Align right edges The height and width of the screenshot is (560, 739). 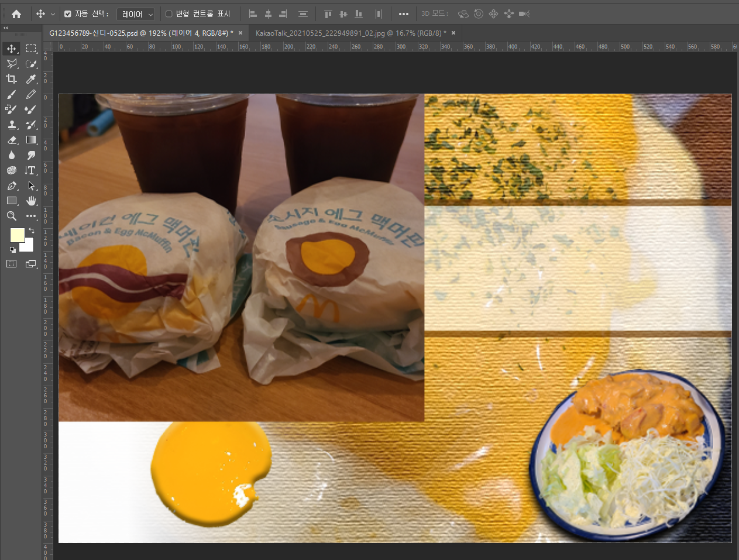283,13
